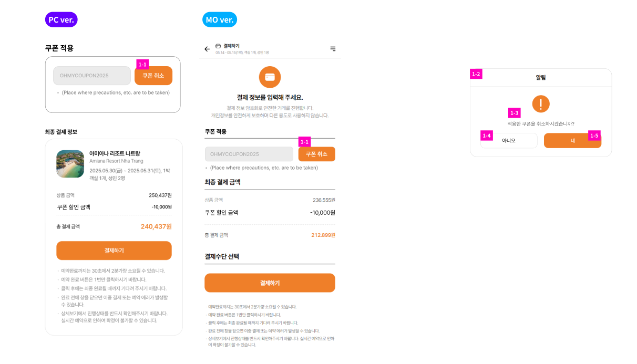Screen dimensions: 637x364
Task: Tap the back arrow in mobile header
Action: [x=207, y=49]
